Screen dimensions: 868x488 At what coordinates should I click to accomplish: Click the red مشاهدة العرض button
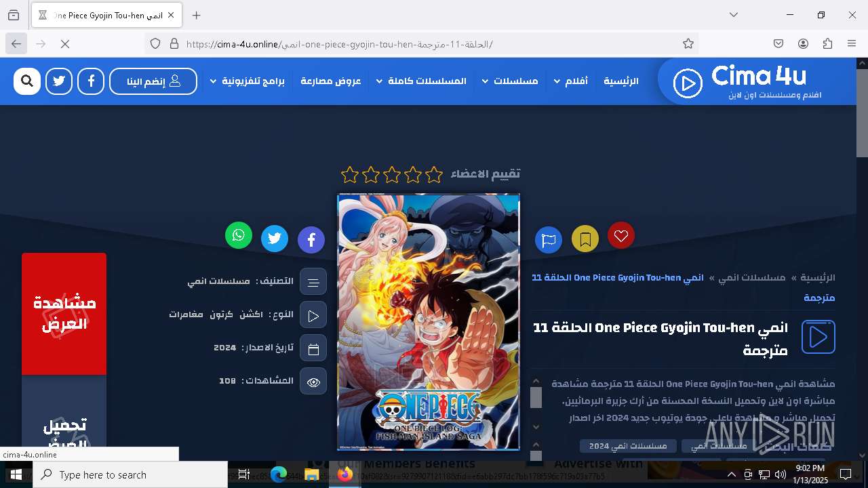click(x=64, y=314)
